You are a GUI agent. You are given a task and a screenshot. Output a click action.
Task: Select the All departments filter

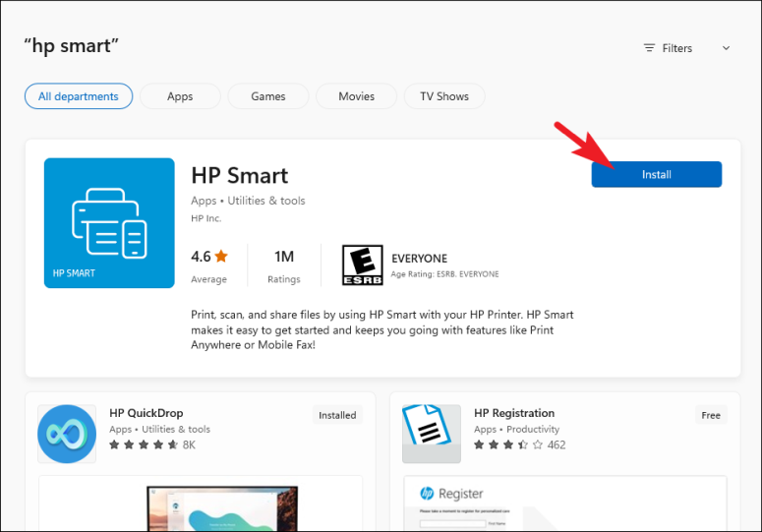pyautogui.click(x=79, y=96)
